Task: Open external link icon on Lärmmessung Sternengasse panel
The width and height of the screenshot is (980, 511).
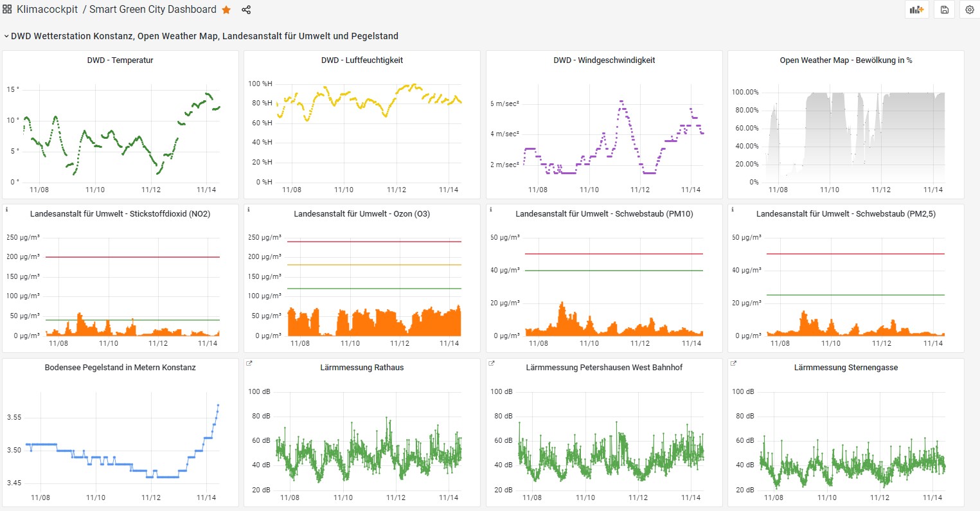Action: [x=733, y=363]
